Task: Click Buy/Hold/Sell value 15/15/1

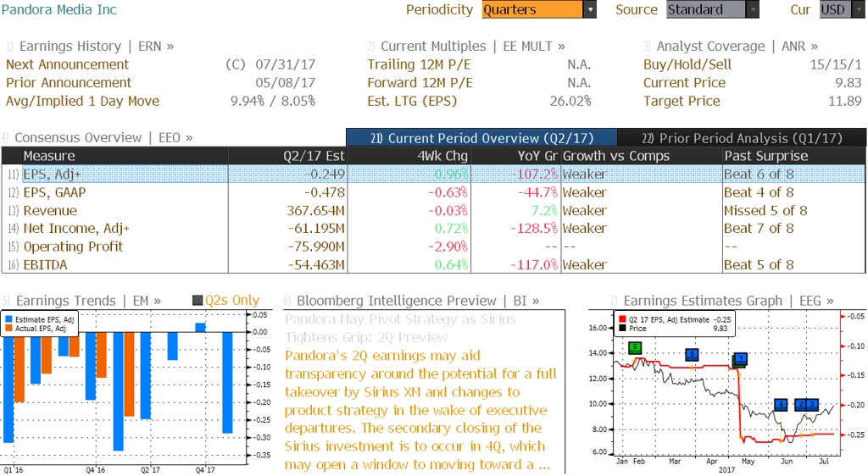Action: pyautogui.click(x=835, y=64)
